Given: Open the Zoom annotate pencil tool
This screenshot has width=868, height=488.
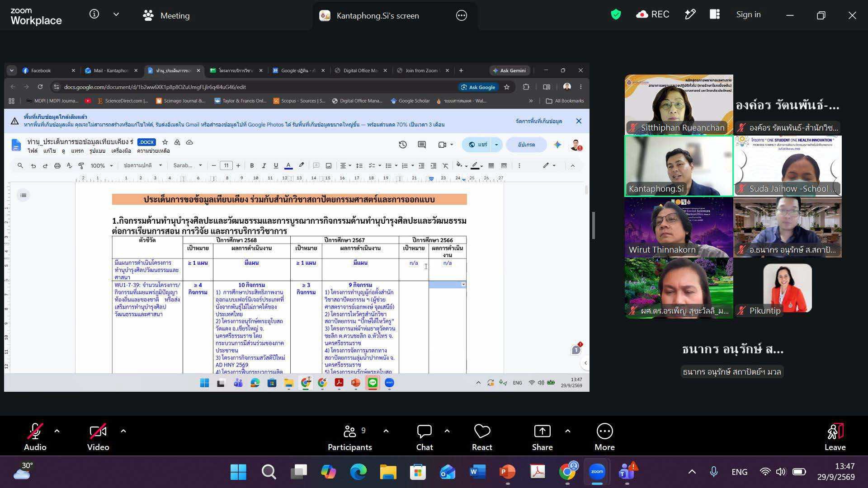Looking at the screenshot, I should pos(690,14).
